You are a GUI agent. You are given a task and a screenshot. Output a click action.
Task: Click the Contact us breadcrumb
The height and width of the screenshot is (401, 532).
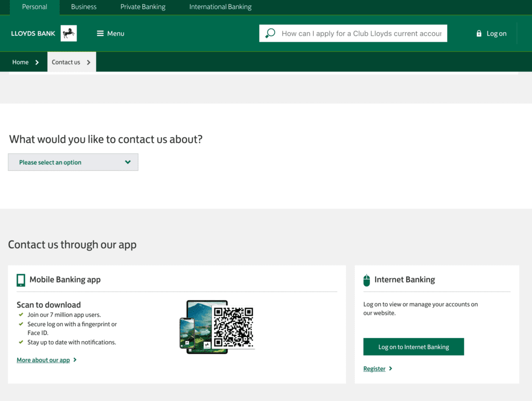pyautogui.click(x=66, y=62)
